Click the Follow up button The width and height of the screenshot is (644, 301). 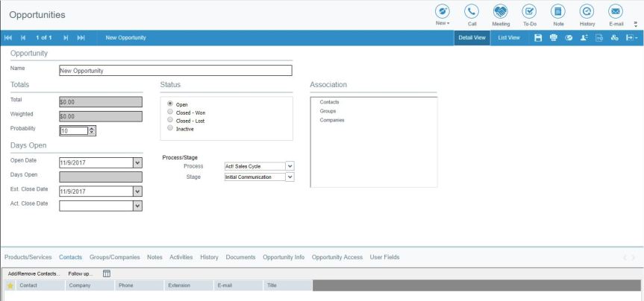[x=81, y=273]
